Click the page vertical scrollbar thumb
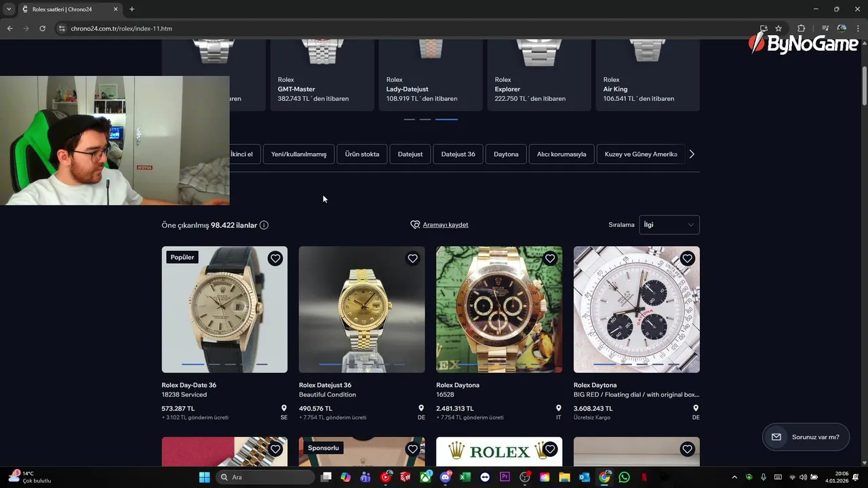 (864, 85)
